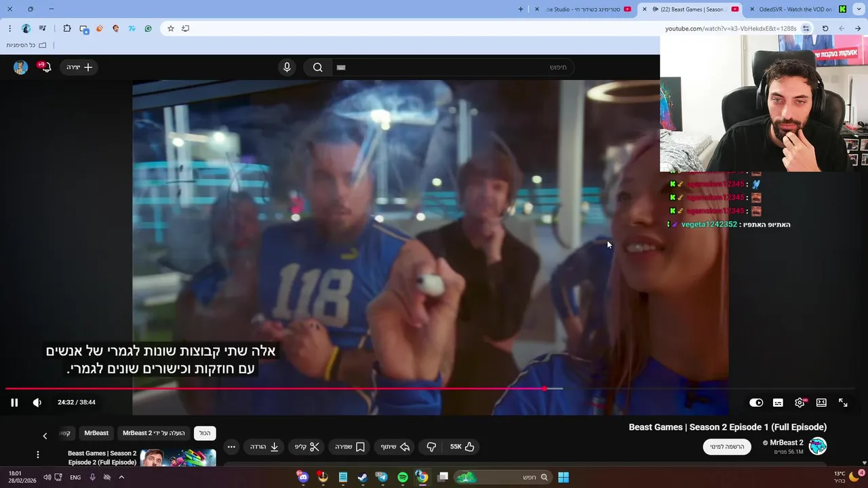Viewport: 868px width, 488px height.
Task: Open YouTube notifications bell
Action: coord(45,67)
